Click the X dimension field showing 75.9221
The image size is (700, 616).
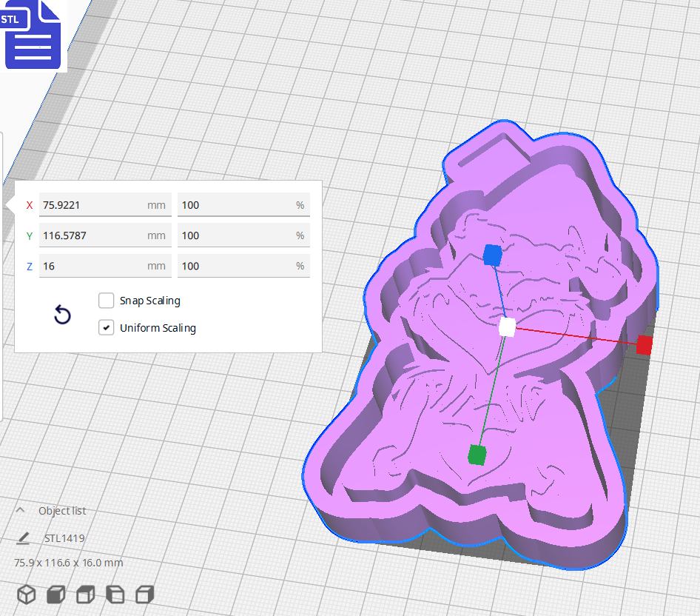coord(104,205)
